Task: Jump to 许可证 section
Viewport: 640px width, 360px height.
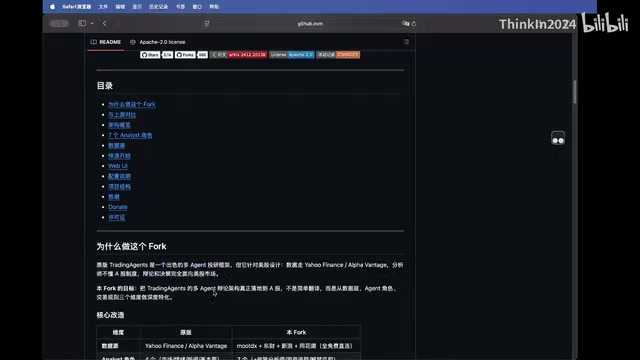Action: point(116,218)
